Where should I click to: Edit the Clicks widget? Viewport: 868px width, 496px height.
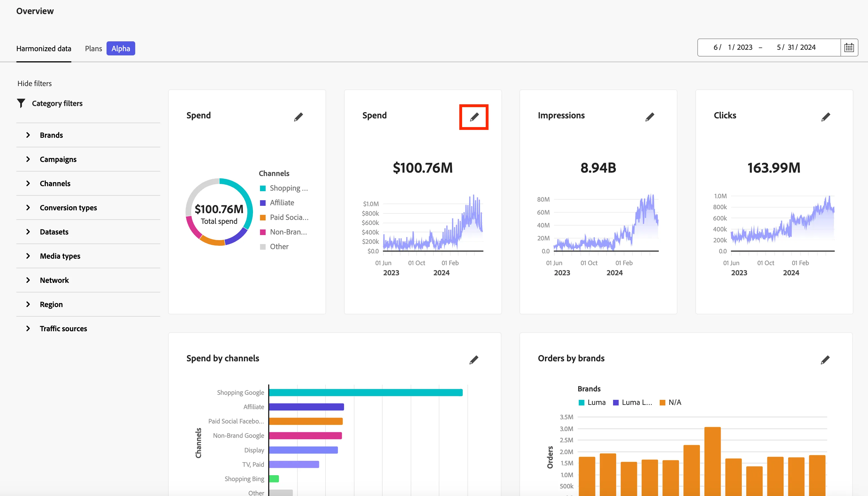826,117
